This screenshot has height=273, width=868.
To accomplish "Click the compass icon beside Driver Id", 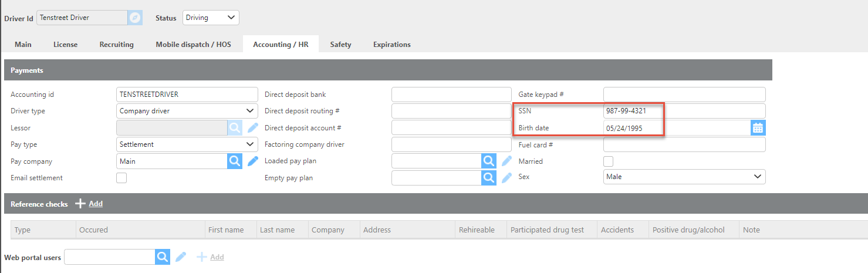I will point(135,18).
